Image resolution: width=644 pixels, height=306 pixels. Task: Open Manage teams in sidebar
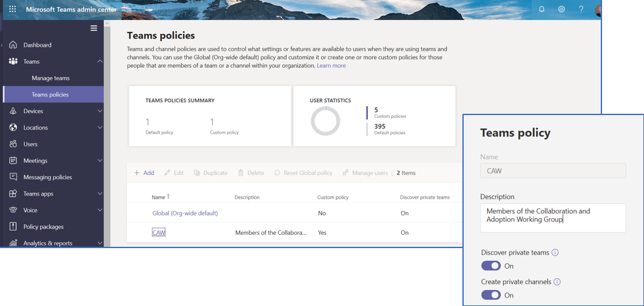click(51, 78)
